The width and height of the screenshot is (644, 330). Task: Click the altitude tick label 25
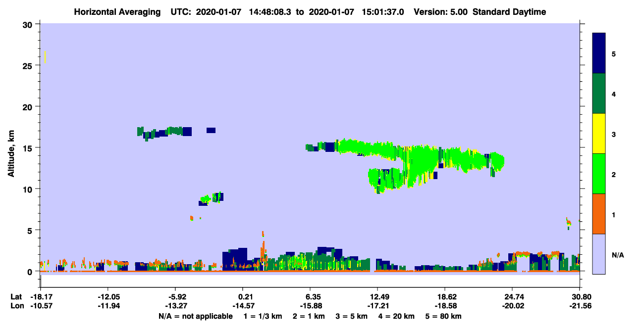point(28,65)
